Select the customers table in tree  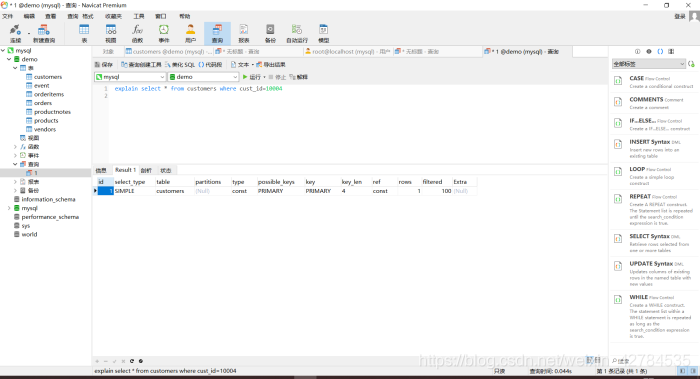point(48,77)
